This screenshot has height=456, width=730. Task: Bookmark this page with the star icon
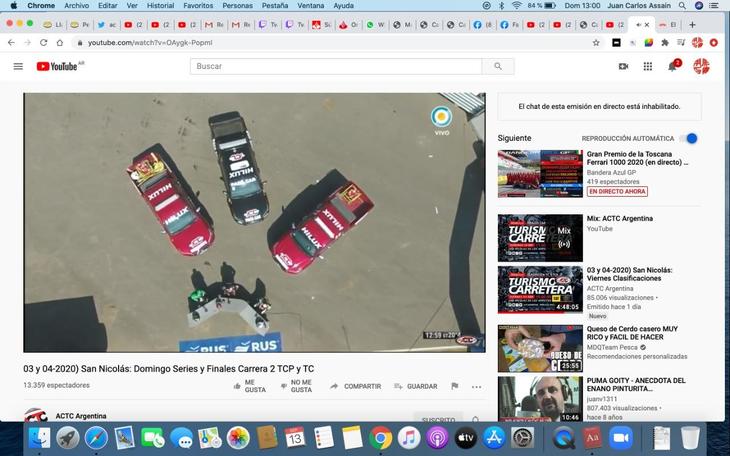(x=596, y=43)
